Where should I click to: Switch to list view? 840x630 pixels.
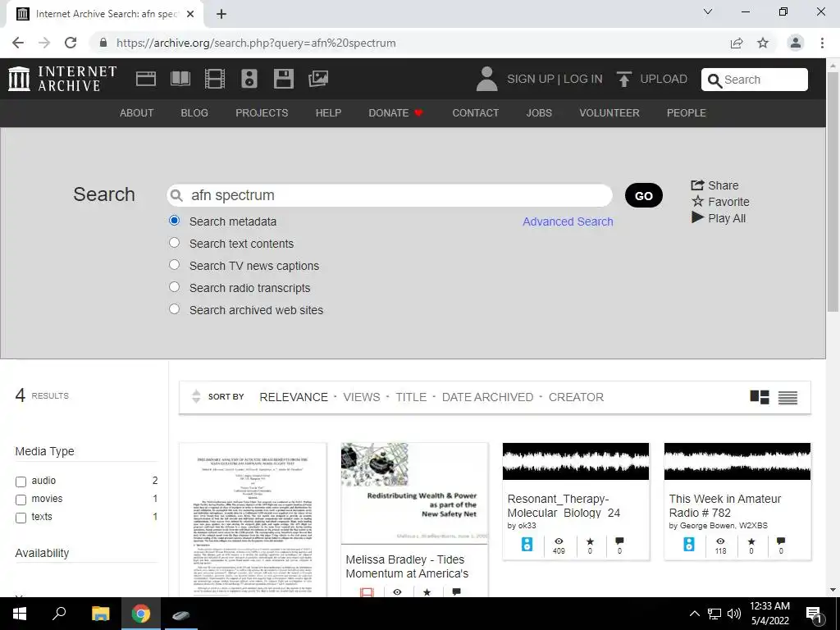pos(787,398)
